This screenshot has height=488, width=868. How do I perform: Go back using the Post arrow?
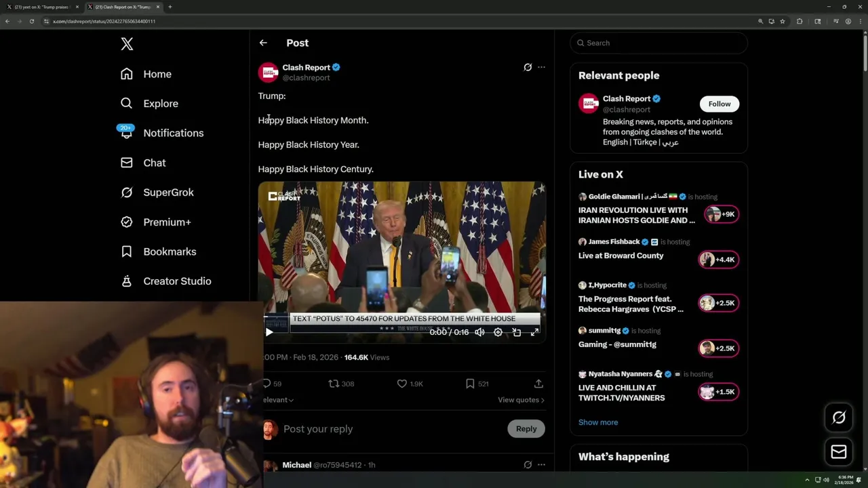coord(263,43)
